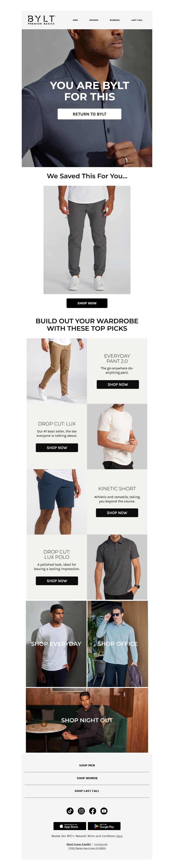Click SHOP NOW for Drop Cut: LUX
This screenshot has height=868, width=174.
[x=57, y=448]
